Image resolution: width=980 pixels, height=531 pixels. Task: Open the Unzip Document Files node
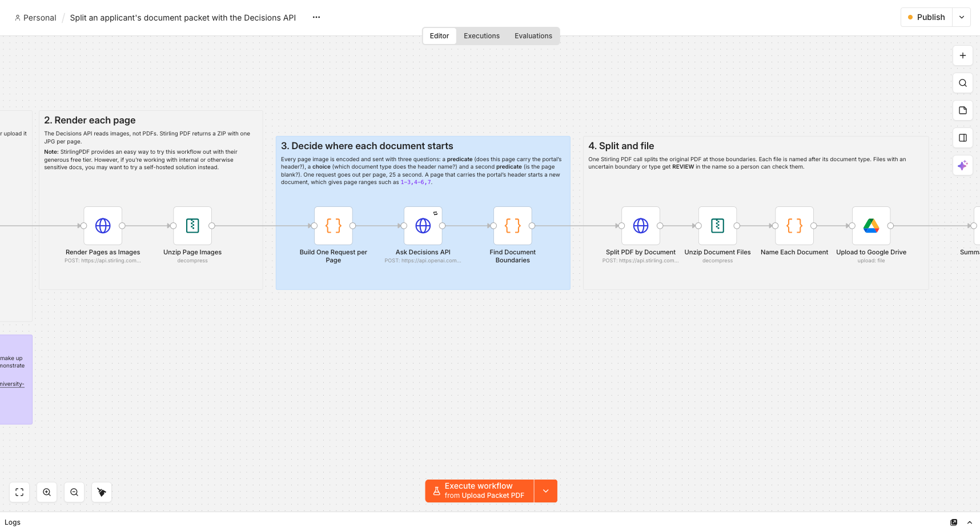718,226
